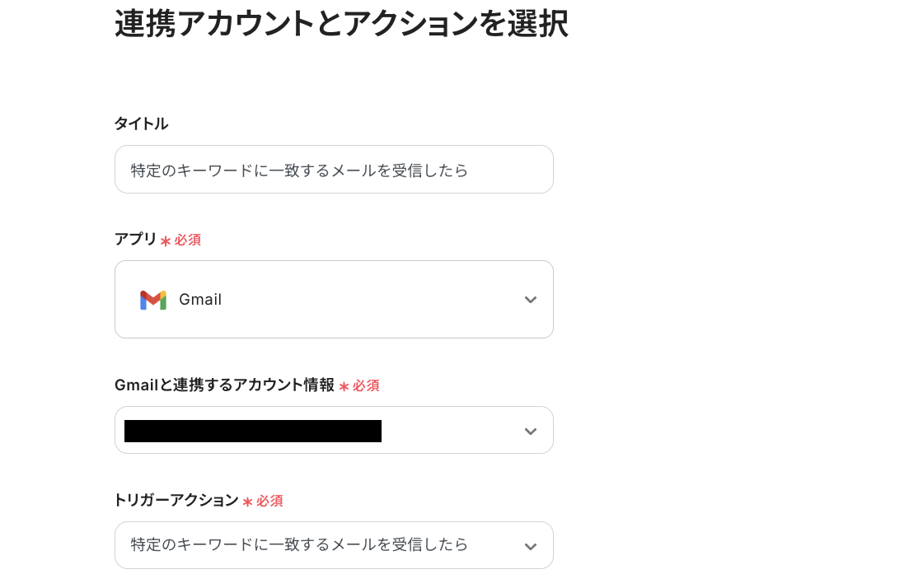Focus the タイトル text input field
Viewport: 923px width, 588px height.
334,170
